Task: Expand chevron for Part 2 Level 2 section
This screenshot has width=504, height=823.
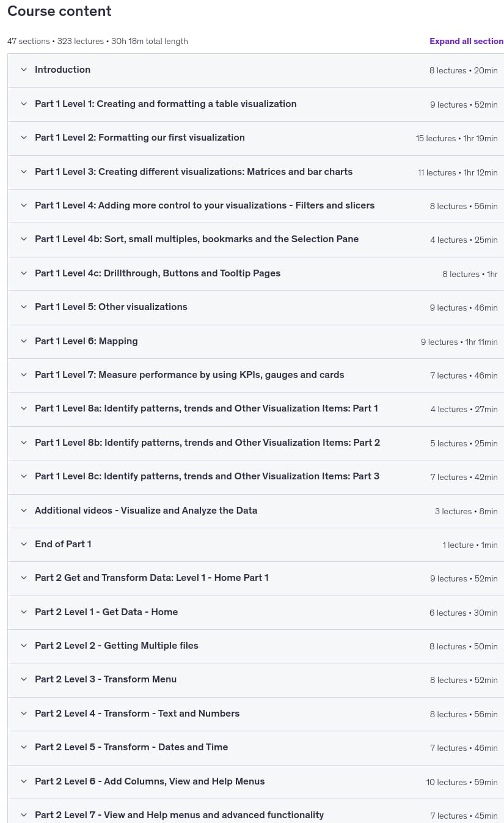Action: (24, 646)
